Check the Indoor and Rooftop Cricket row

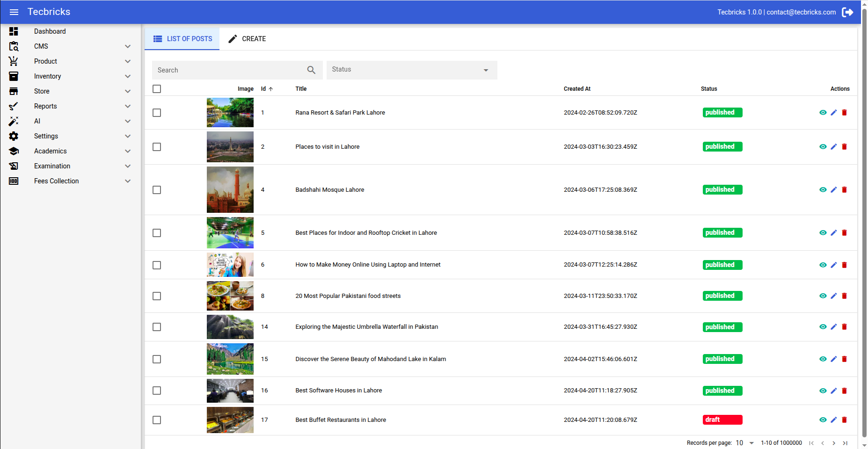pyautogui.click(x=157, y=233)
